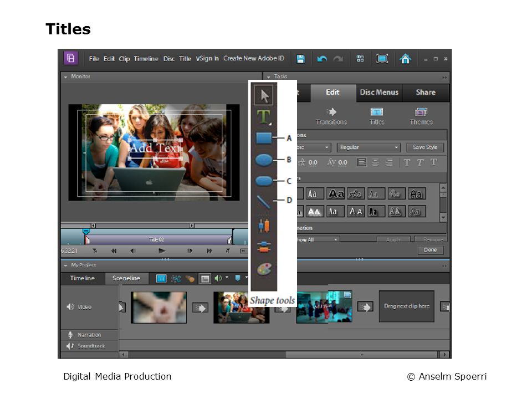Toggle the Video track speaker icon
The image size is (532, 399).
point(70,307)
